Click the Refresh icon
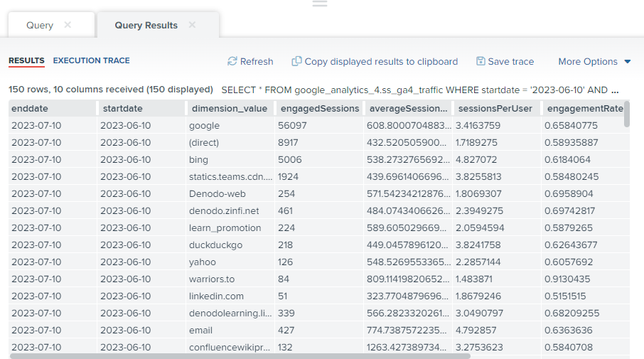This screenshot has width=644, height=359. click(232, 61)
